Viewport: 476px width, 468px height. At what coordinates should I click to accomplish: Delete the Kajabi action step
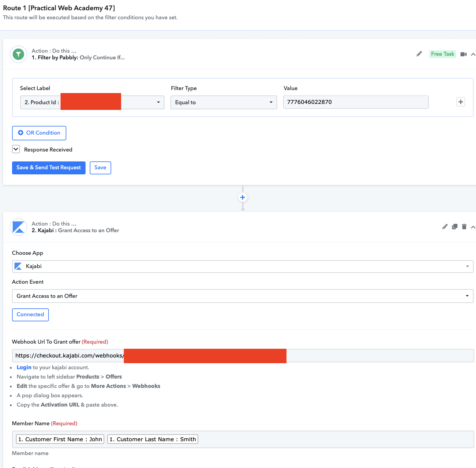464,227
